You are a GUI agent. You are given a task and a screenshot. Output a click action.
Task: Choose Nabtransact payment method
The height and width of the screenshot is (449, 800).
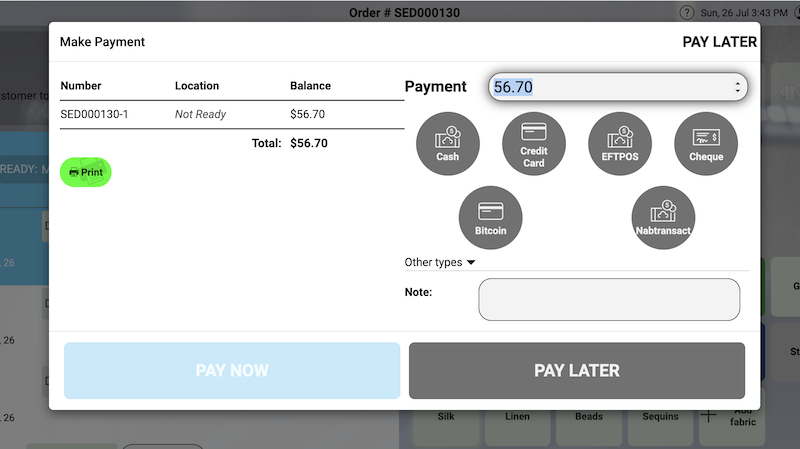663,218
